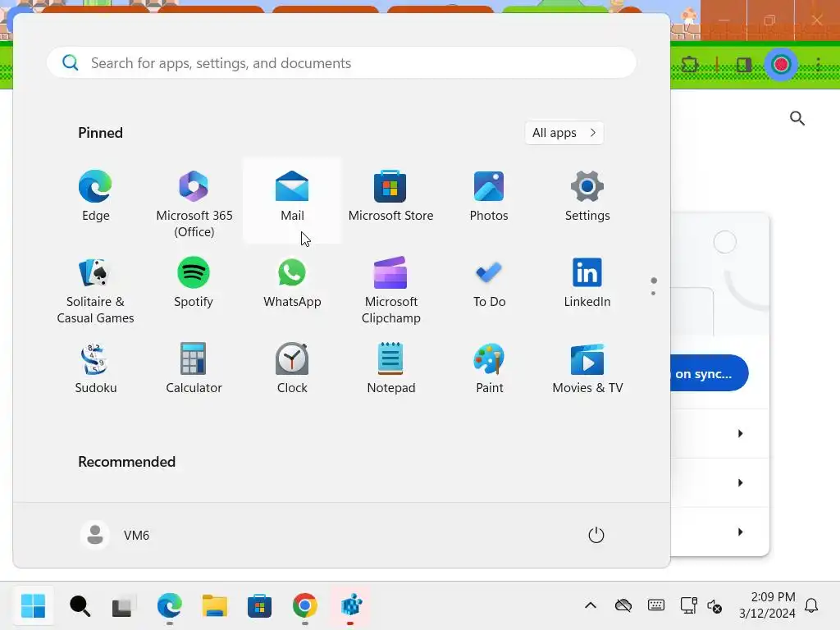Open the network tray icon

pos(688,606)
